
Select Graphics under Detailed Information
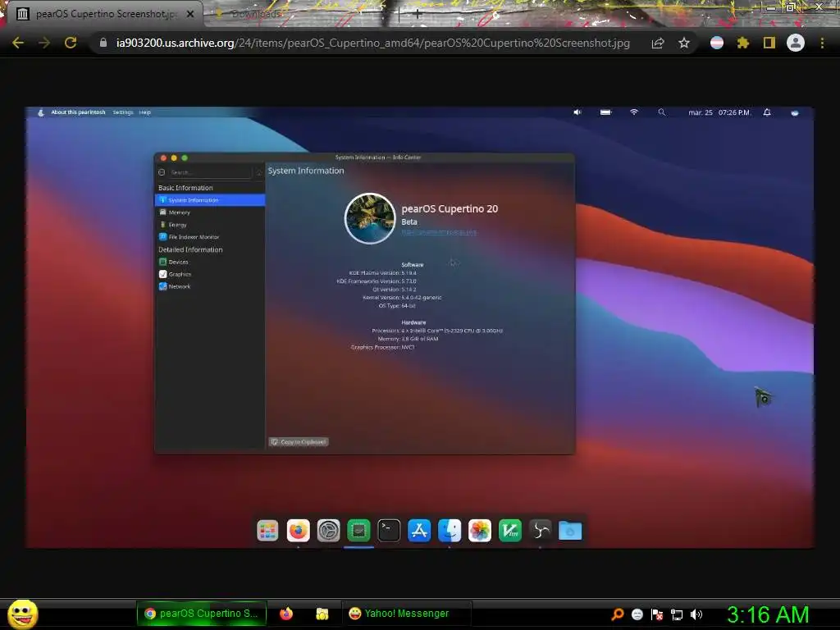[x=209, y=274]
